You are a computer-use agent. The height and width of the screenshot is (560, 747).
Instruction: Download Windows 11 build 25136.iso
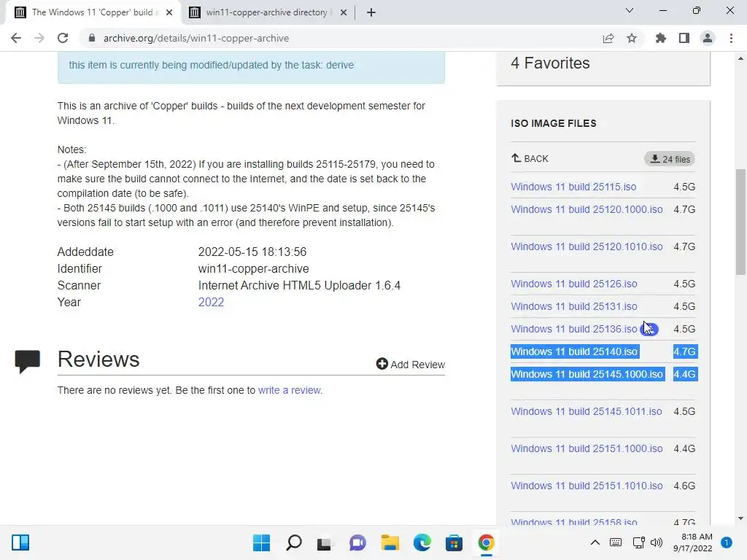[574, 329]
